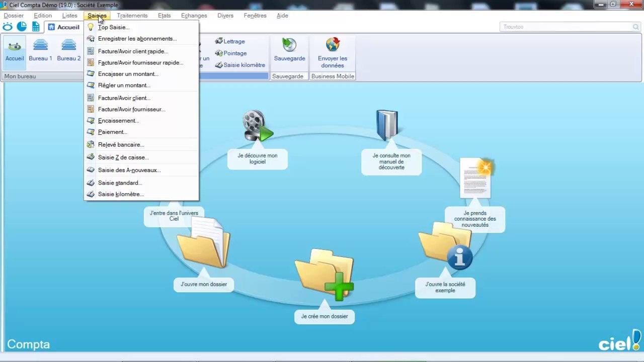The width and height of the screenshot is (644, 362).
Task: Open the Echanges menu
Action: click(x=194, y=16)
